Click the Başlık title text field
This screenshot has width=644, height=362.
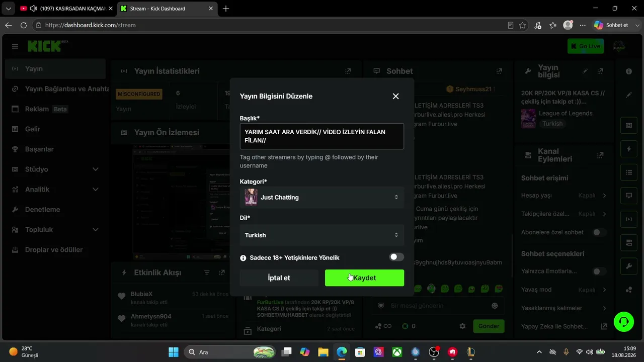click(x=322, y=136)
